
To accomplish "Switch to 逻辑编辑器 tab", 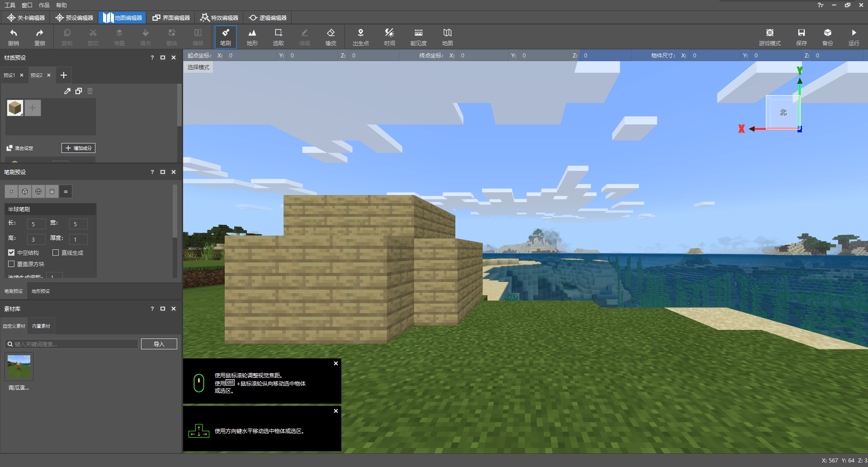I will click(268, 18).
